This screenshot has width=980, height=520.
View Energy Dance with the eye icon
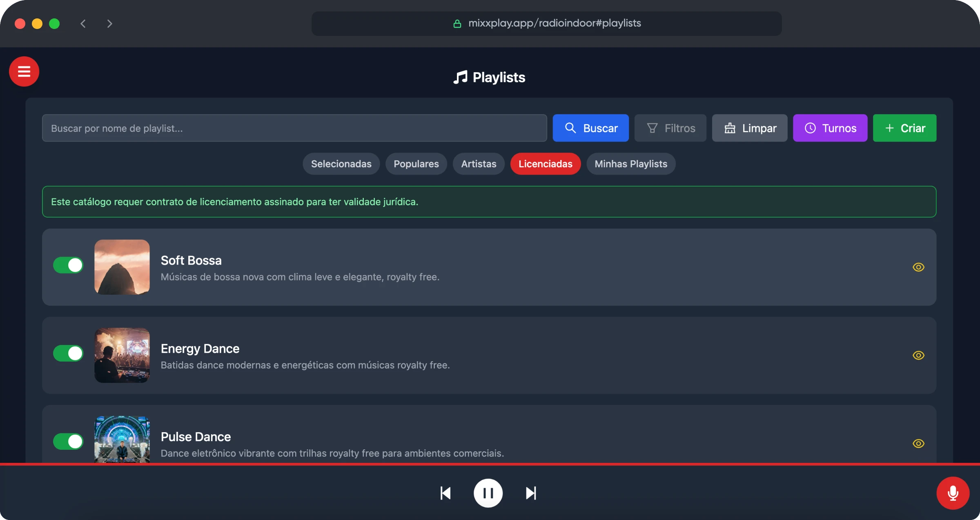(918, 356)
